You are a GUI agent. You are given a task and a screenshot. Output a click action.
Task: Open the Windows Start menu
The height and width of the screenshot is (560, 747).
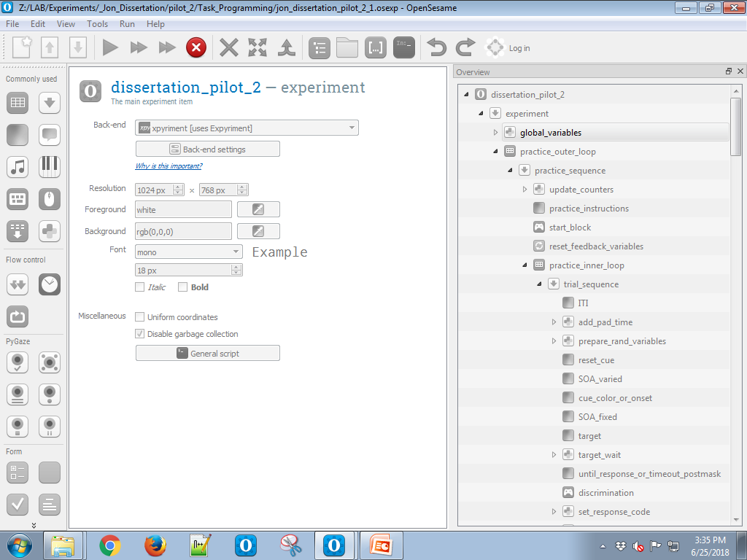(20, 545)
